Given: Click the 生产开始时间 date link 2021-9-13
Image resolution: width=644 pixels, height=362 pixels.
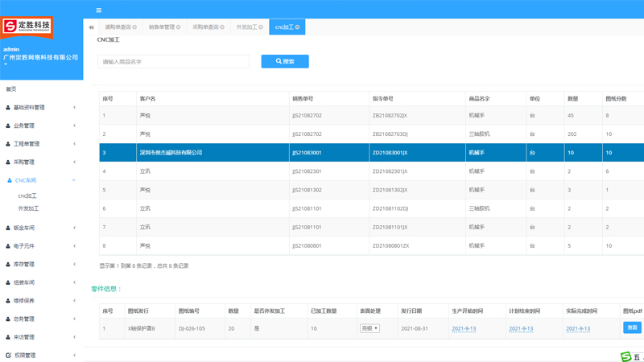Looking at the screenshot, I should [x=464, y=329].
